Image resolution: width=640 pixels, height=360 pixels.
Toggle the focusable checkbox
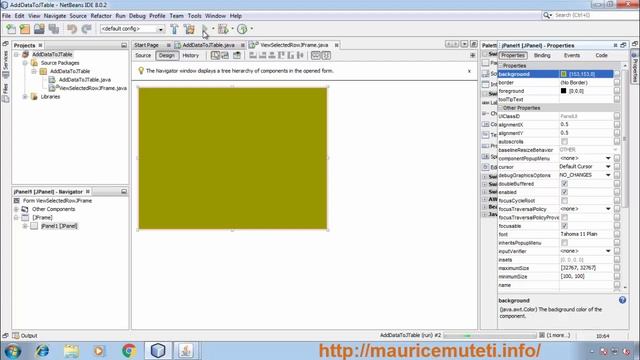pyautogui.click(x=564, y=226)
